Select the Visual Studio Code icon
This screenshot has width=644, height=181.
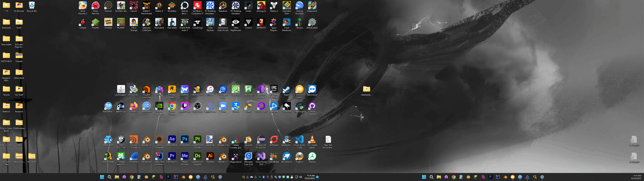coord(300,142)
